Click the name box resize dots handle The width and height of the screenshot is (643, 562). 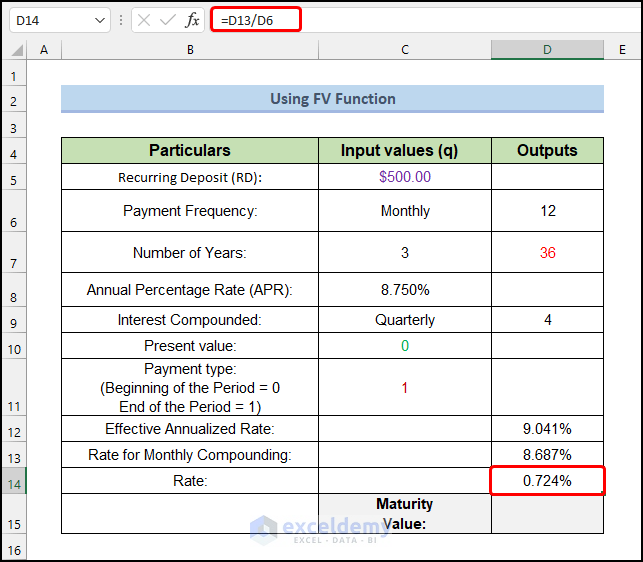point(120,20)
